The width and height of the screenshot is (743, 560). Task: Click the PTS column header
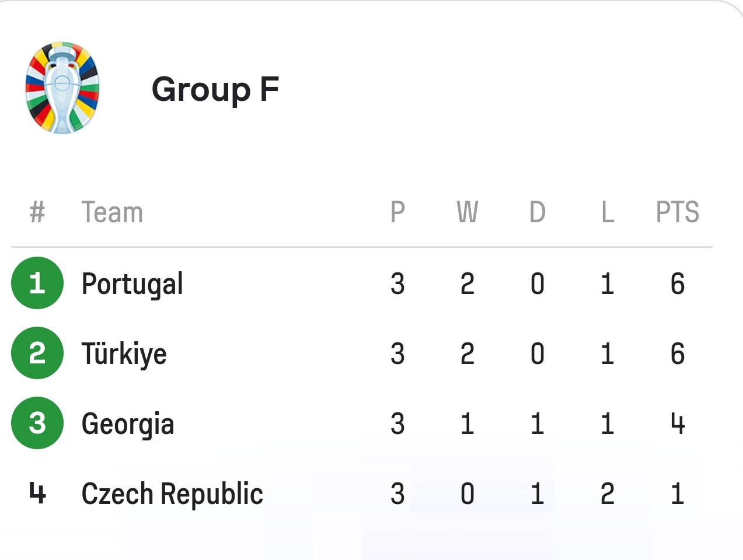point(678,212)
